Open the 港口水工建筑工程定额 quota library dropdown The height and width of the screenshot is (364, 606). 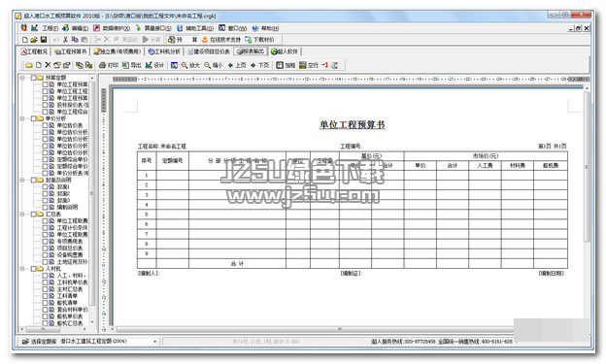point(155,342)
